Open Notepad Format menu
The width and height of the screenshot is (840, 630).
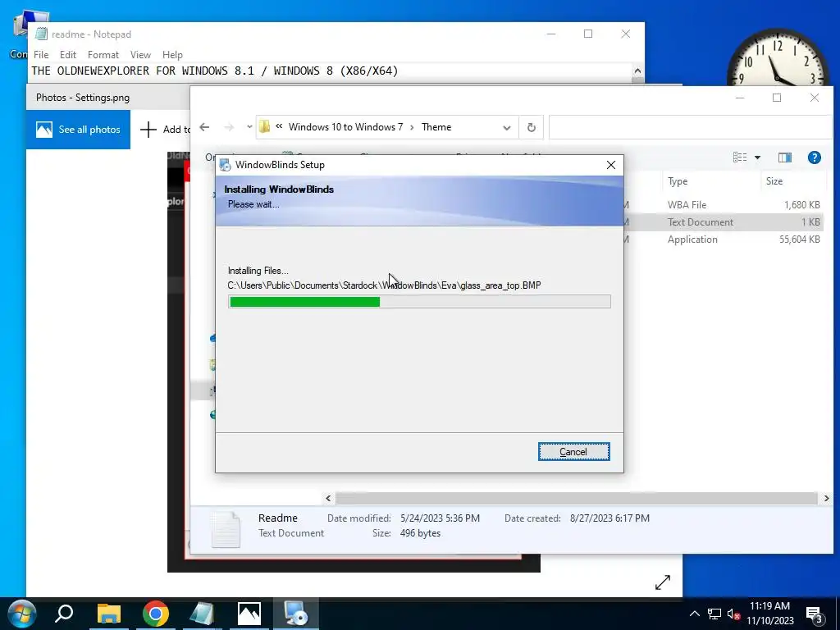point(103,55)
